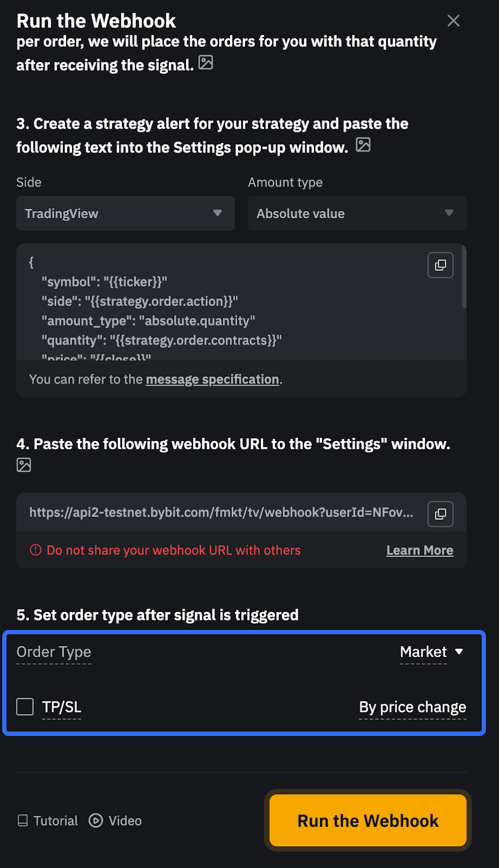499x868 pixels.
Task: Click image icon below step 4 heading
Action: point(24,465)
